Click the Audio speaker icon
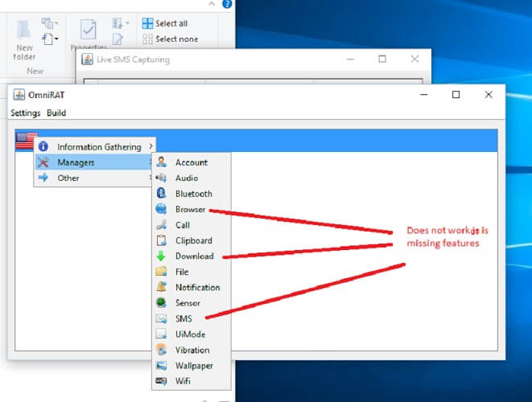The image size is (532, 402). click(161, 178)
